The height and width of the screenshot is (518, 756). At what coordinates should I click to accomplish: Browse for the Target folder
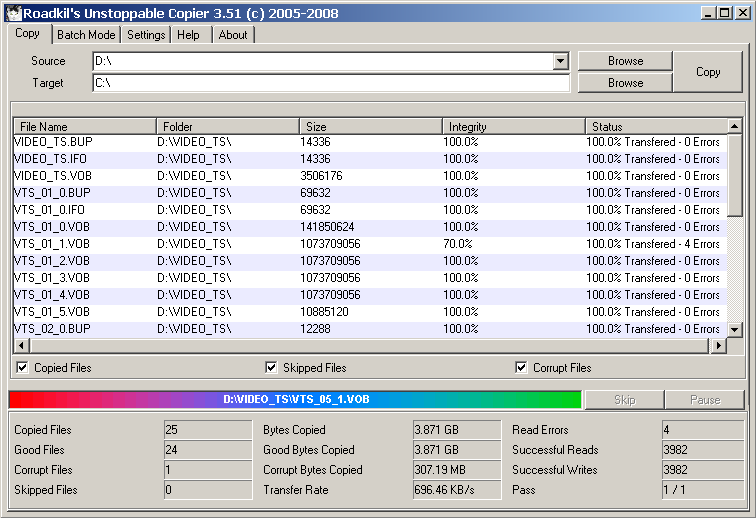pos(625,83)
